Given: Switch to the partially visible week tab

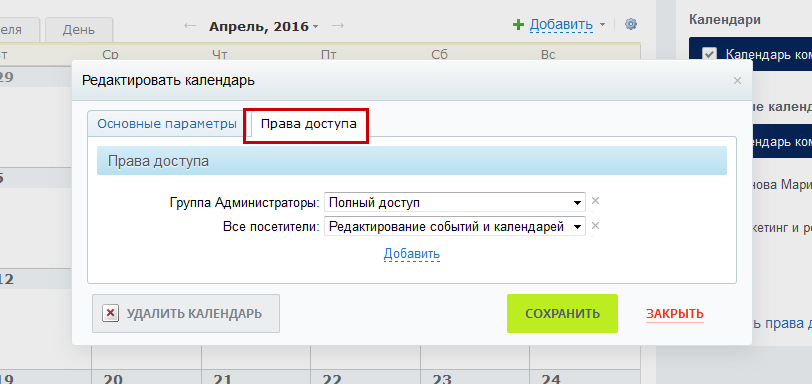Looking at the screenshot, I should point(19,29).
